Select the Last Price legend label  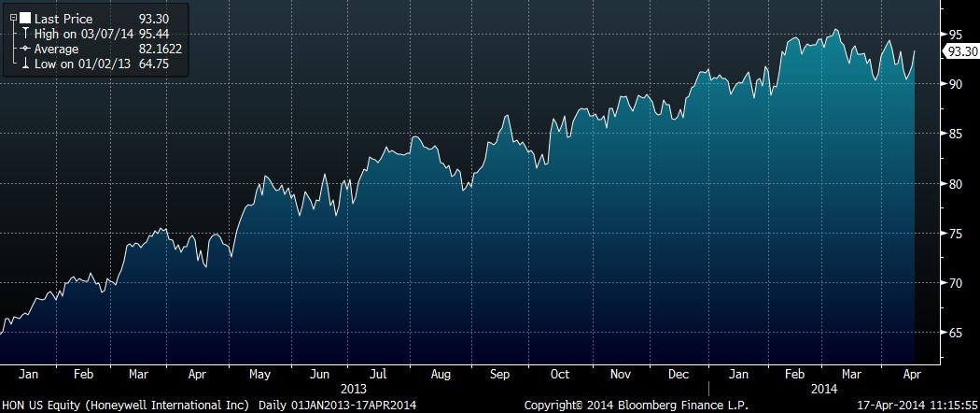pos(63,18)
